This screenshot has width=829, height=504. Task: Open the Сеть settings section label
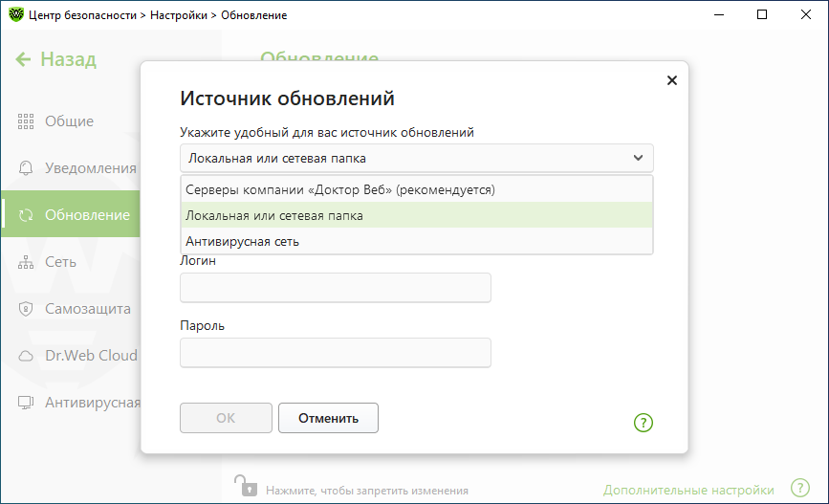pyautogui.click(x=60, y=262)
